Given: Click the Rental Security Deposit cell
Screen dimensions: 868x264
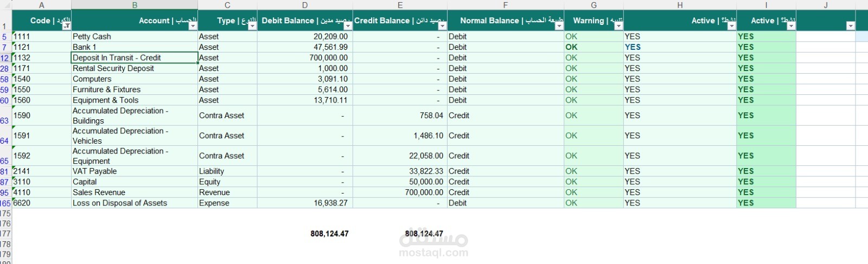Looking at the screenshot, I should tap(135, 68).
